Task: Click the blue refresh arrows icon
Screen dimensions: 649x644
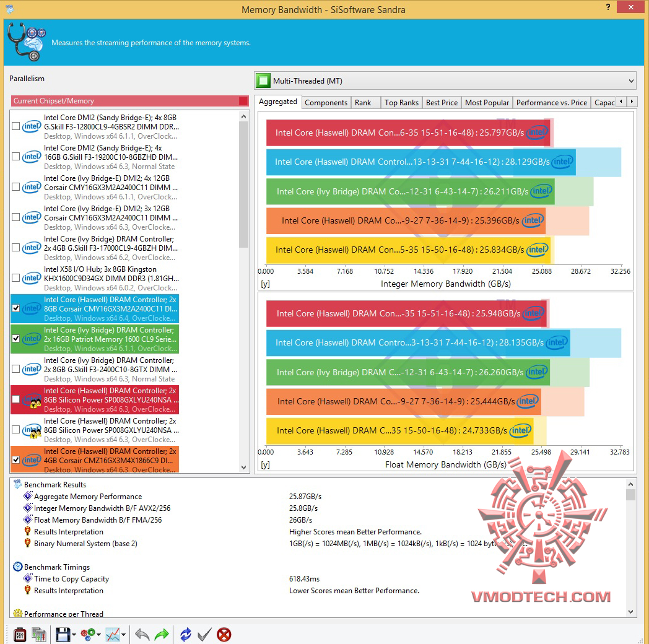Action: click(x=185, y=634)
